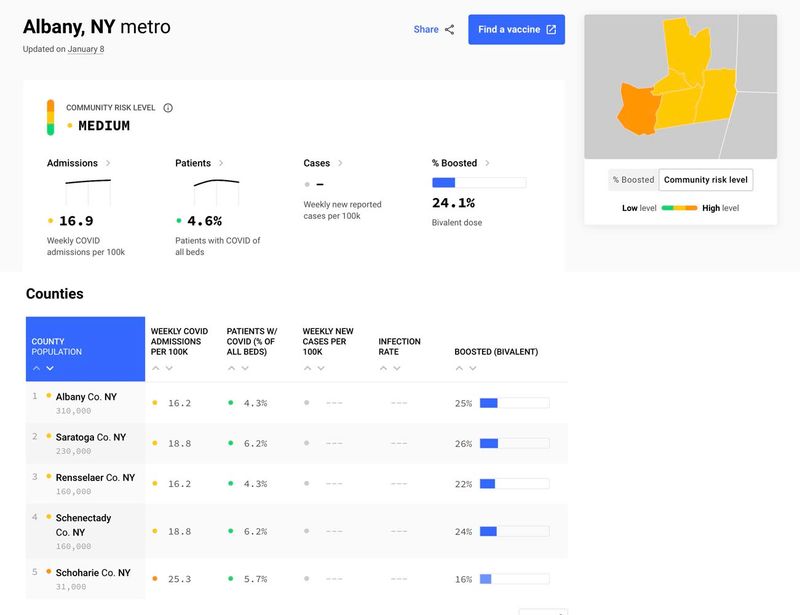The height and width of the screenshot is (615, 800).
Task: Click metro admissions value 16.9
Action: click(x=76, y=221)
